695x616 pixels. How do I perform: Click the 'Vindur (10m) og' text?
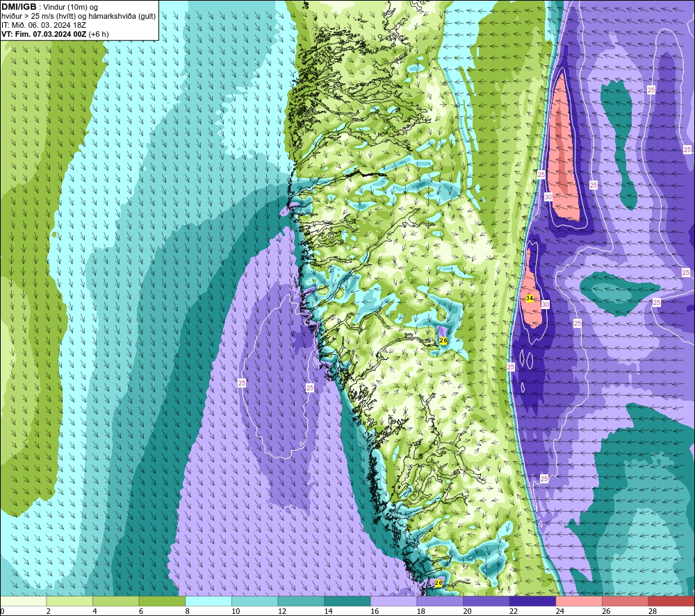pos(70,7)
